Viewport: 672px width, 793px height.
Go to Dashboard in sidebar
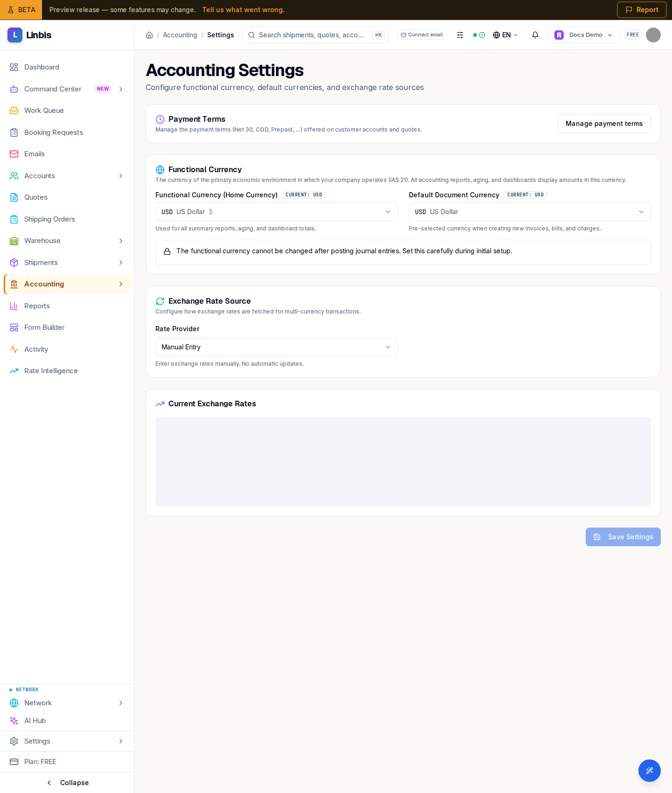[x=67, y=67]
